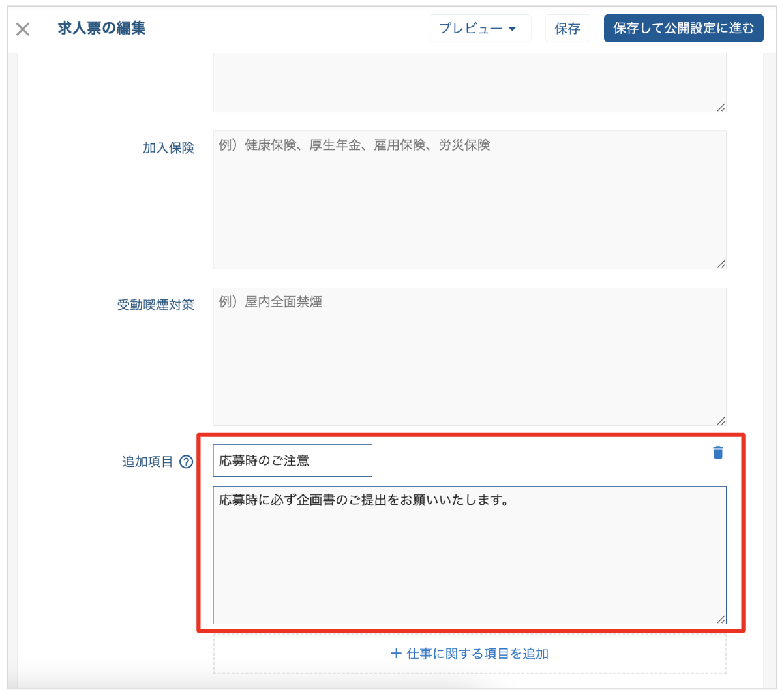Click the resize handle of the topmost textarea
Image resolution: width=784 pixels, height=694 pixels.
tap(721, 108)
